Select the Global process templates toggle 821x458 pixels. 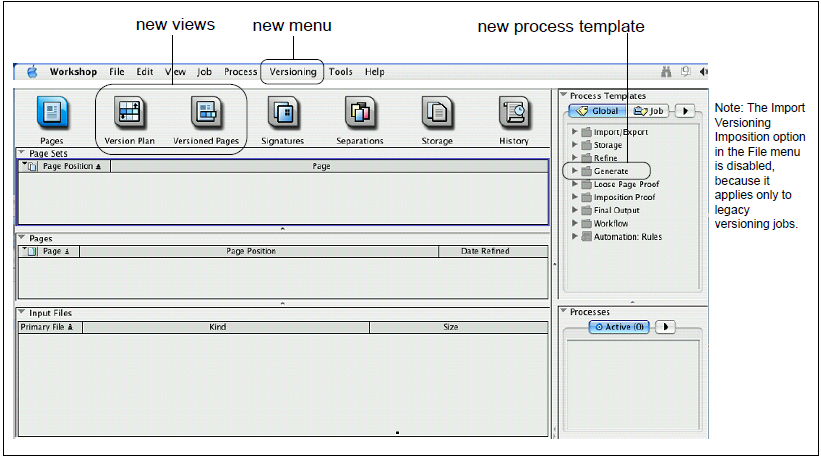tap(597, 111)
